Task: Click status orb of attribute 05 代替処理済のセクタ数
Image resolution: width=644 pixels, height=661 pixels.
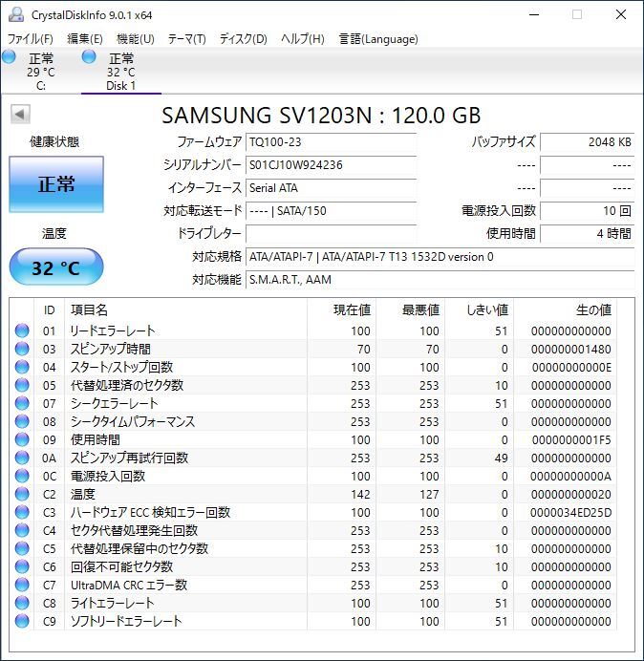Action: point(22,385)
